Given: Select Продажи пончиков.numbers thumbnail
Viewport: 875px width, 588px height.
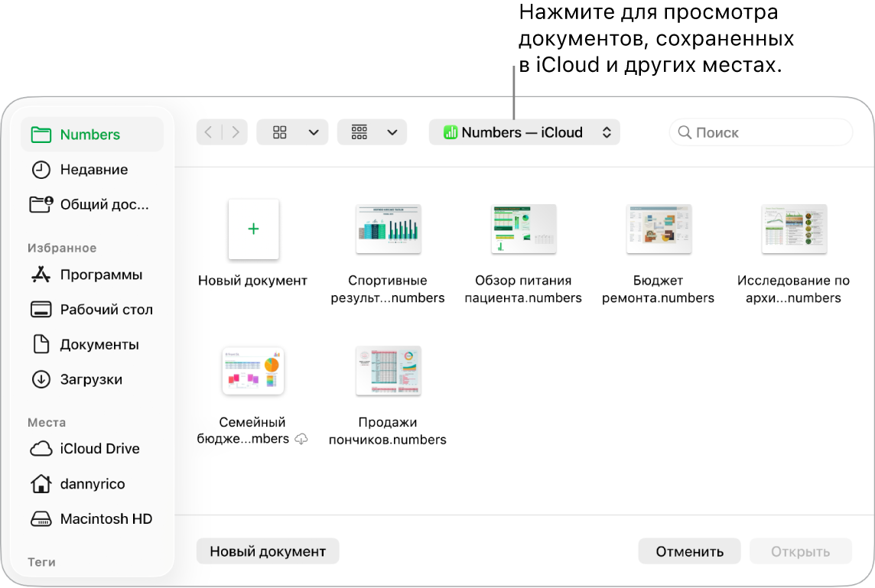Looking at the screenshot, I should point(389,371).
